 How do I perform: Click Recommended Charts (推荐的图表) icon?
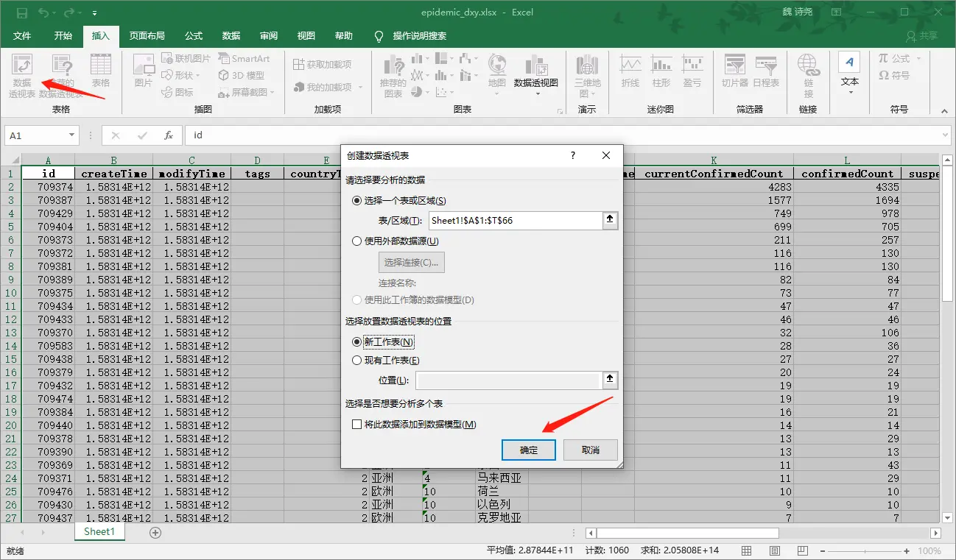pos(393,76)
